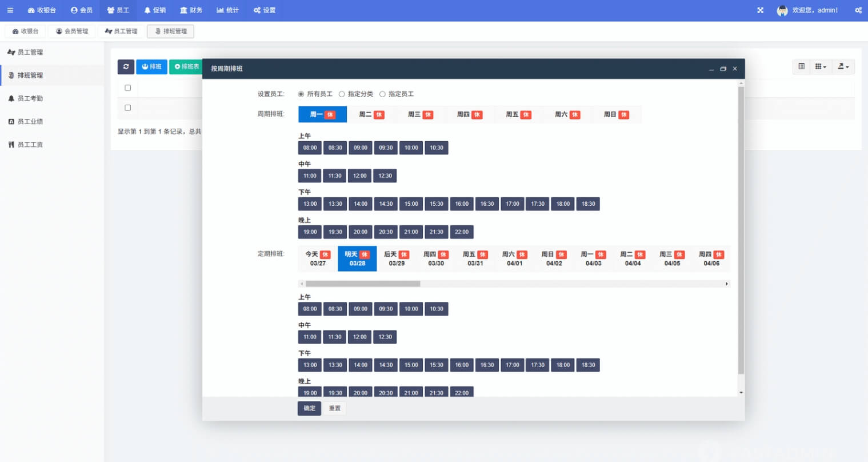
Task: Open 员工工资 in the sidebar
Action: [x=30, y=145]
